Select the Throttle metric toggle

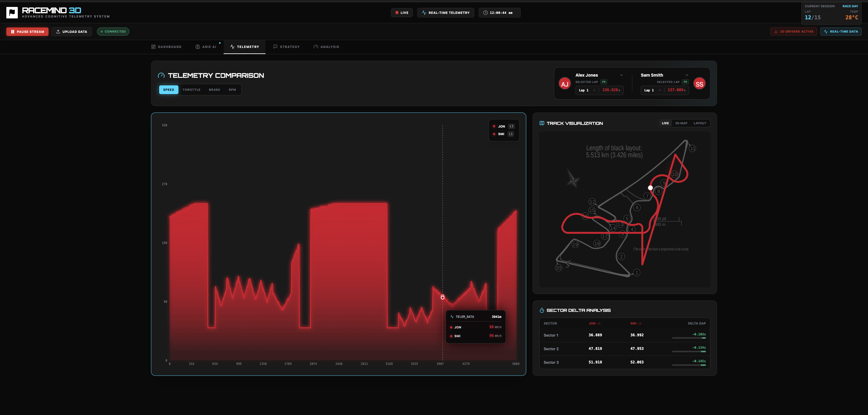coord(191,90)
